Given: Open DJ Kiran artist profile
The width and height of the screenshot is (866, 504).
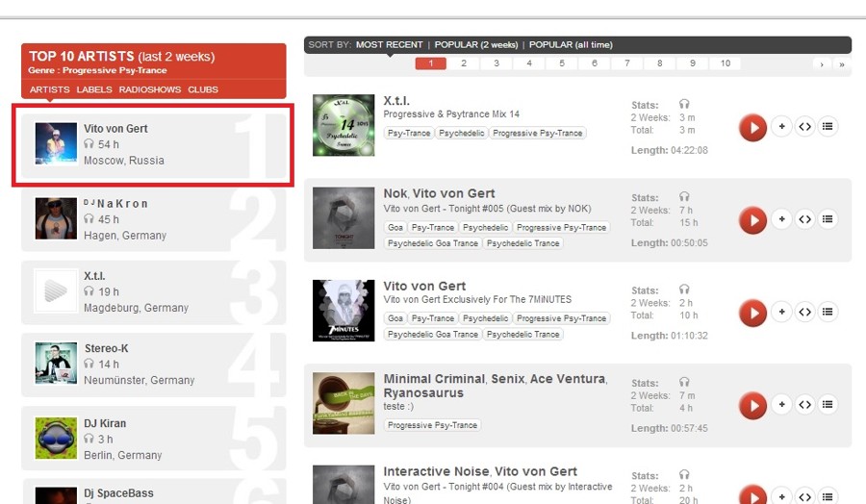Looking at the screenshot, I should [105, 423].
